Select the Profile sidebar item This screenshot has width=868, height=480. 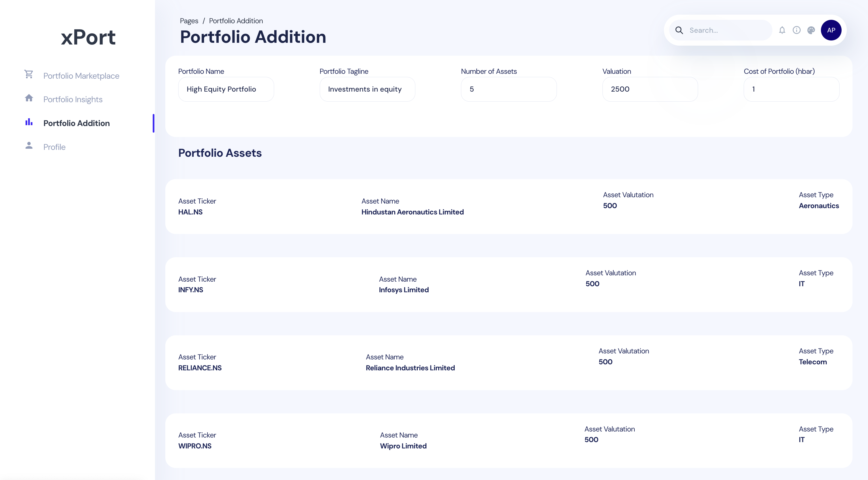coord(54,147)
